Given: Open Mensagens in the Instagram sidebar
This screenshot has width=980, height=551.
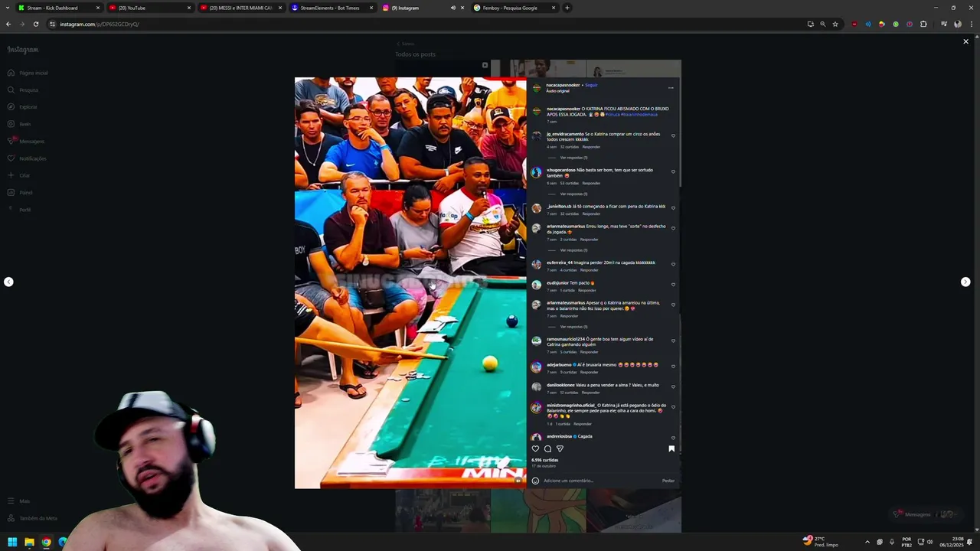Looking at the screenshot, I should 26,141.
